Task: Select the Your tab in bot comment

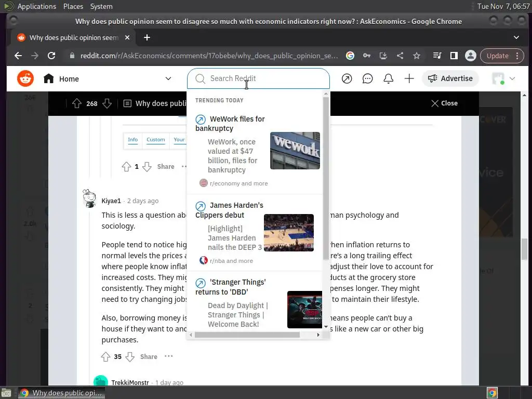Action: tap(179, 140)
